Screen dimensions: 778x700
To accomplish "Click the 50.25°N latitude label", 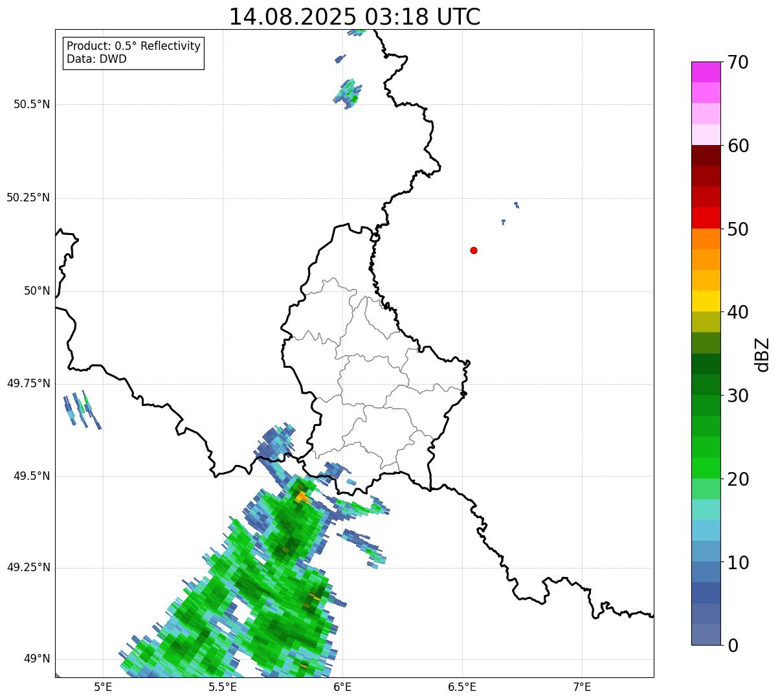I will click(28, 198).
